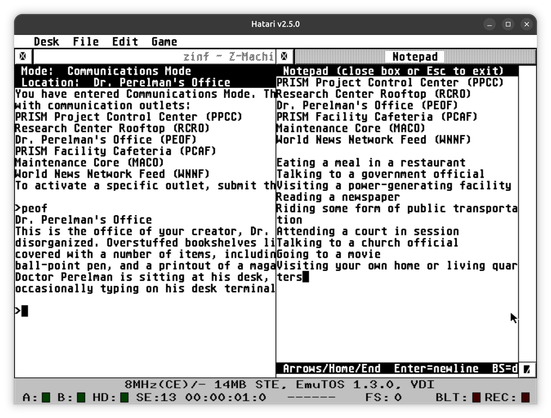This screenshot has width=551, height=418.
Task: Click the Notepad window title bar
Action: pos(415,57)
